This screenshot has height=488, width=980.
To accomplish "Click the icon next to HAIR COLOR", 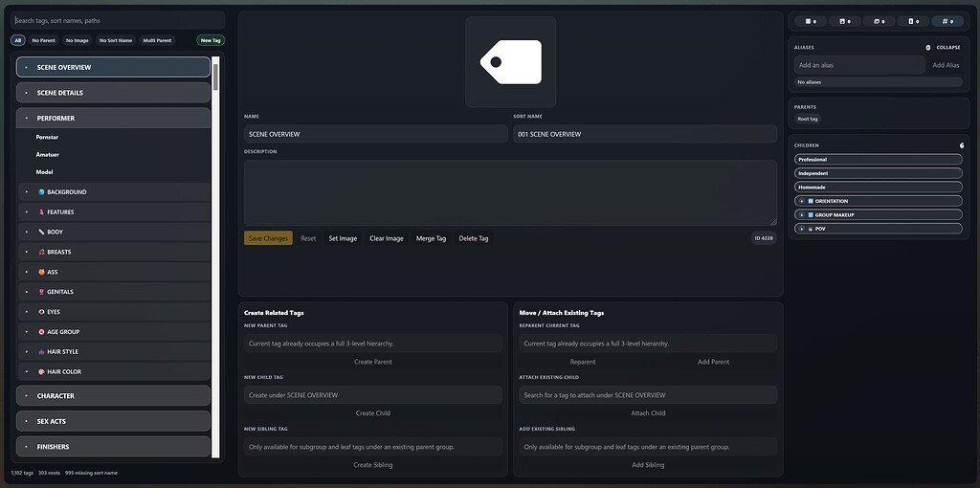I will pos(41,372).
